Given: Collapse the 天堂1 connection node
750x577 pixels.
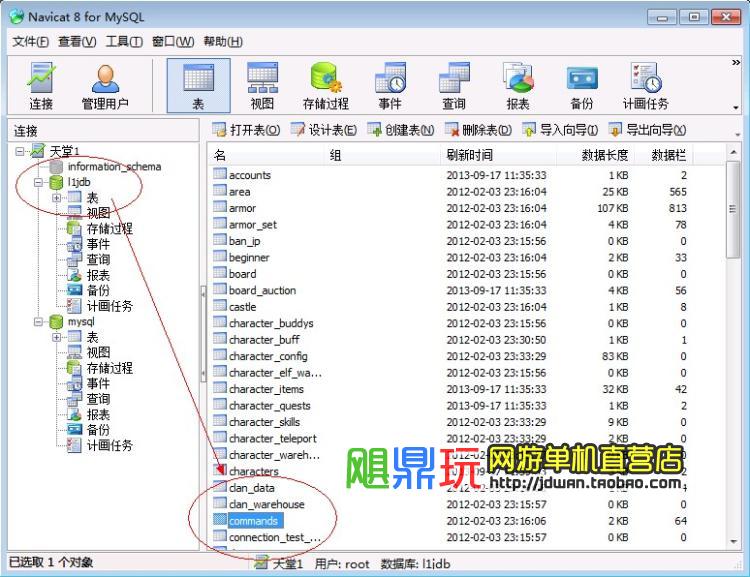Looking at the screenshot, I should click(20, 152).
